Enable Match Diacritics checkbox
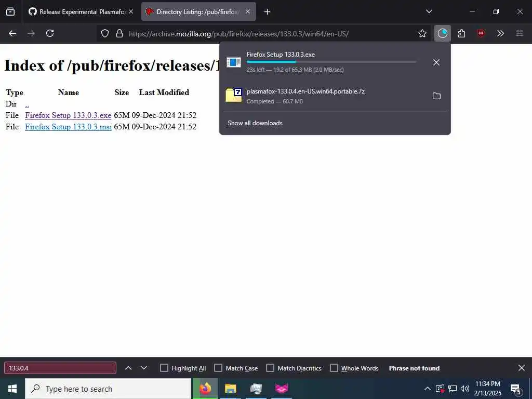The height and width of the screenshot is (399, 532). (x=270, y=368)
